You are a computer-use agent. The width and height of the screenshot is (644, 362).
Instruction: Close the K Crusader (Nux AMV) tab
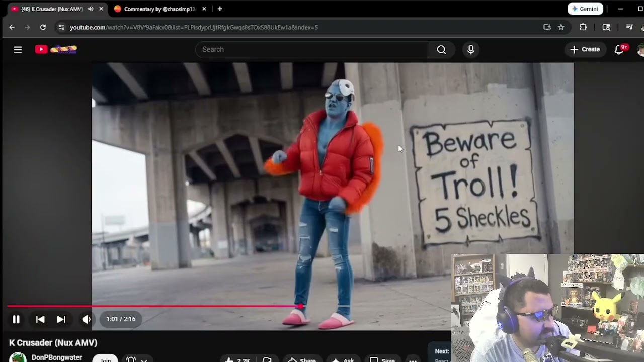point(101,9)
